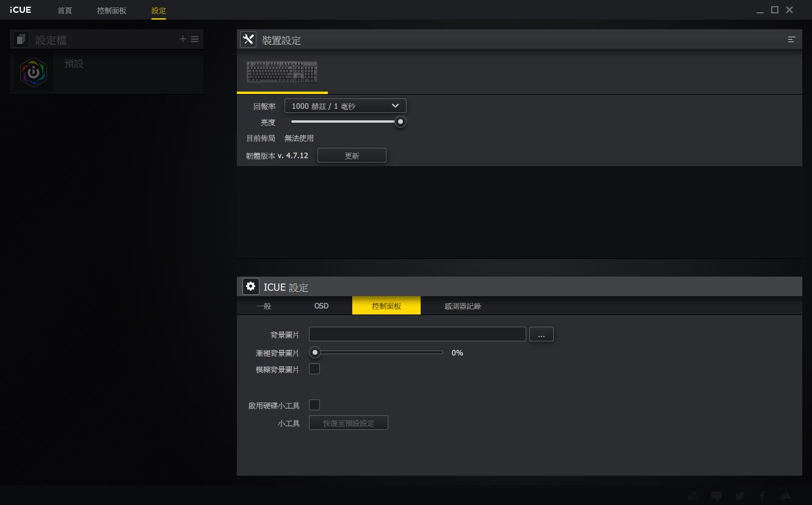Go to the 首頁 menu item
This screenshot has height=505, width=812.
(65, 11)
